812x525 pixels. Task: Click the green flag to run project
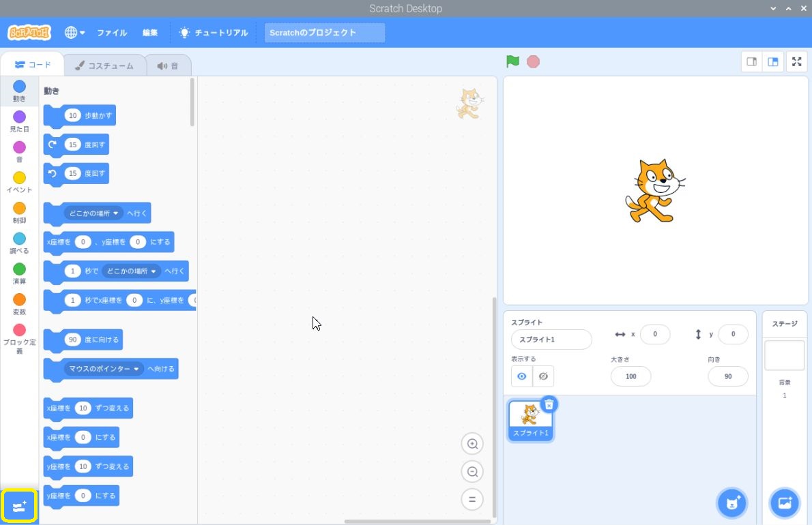click(x=512, y=61)
